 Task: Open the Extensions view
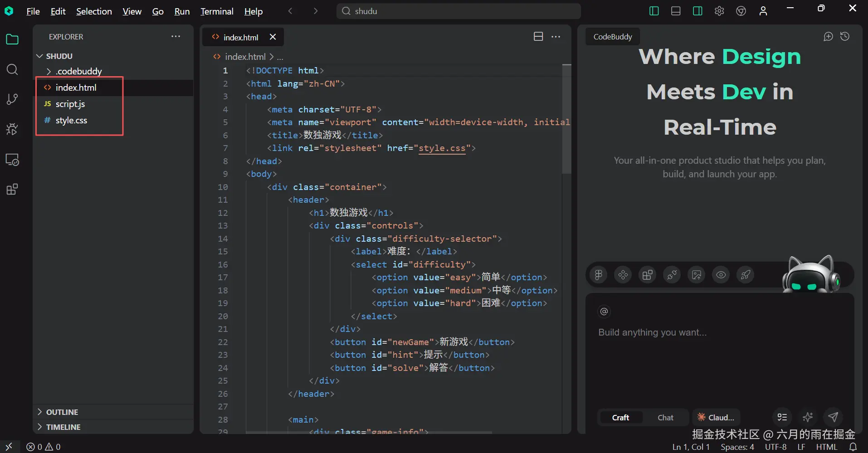point(12,189)
